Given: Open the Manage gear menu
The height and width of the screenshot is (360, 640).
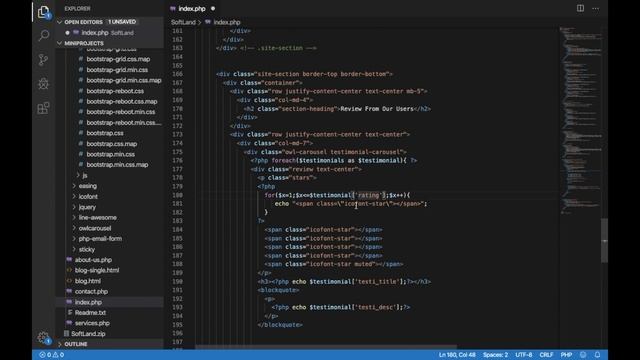Looking at the screenshot, I should pos(43,338).
